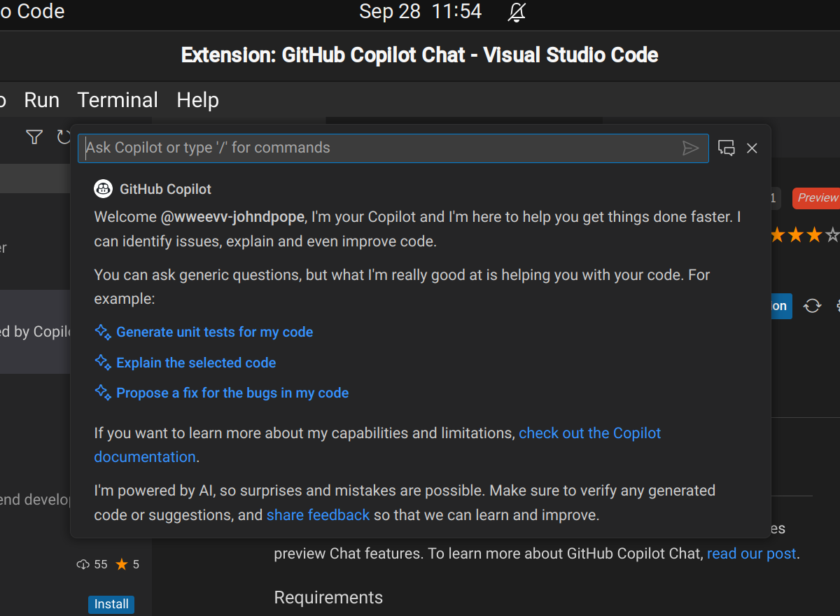
Task: Click the GitHub Copilot avatar icon
Action: [x=103, y=188]
